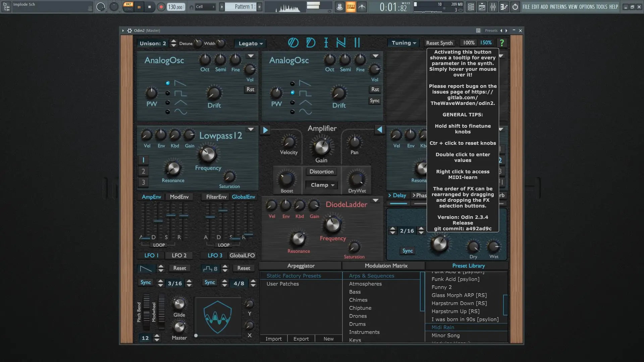The image size is (644, 362).
Task: Enable LOOP under the AmpEnv envelope
Action: (x=159, y=245)
